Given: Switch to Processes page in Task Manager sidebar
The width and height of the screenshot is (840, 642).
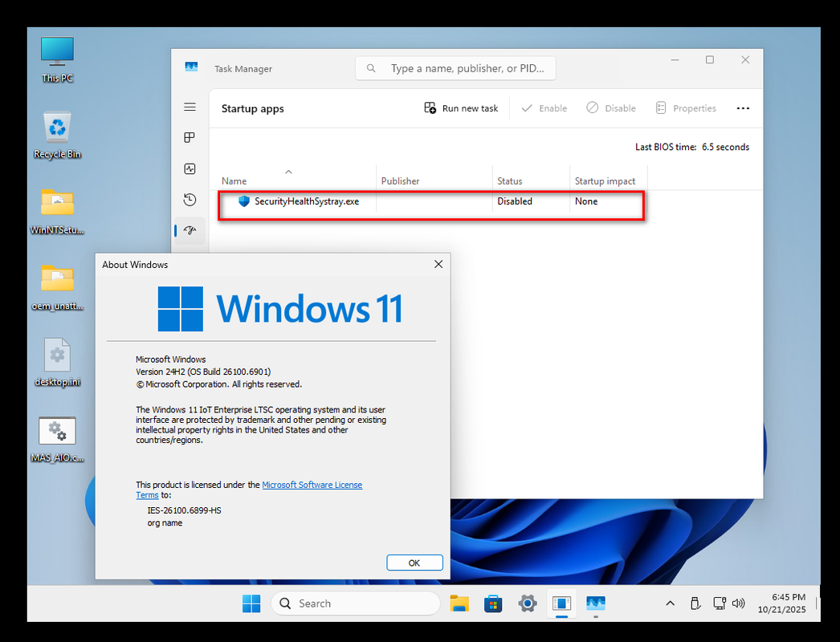Looking at the screenshot, I should [x=190, y=137].
